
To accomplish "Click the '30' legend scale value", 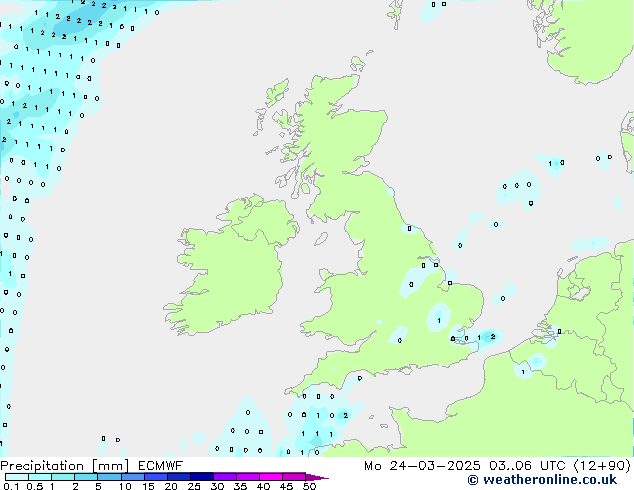I will 217,486.
